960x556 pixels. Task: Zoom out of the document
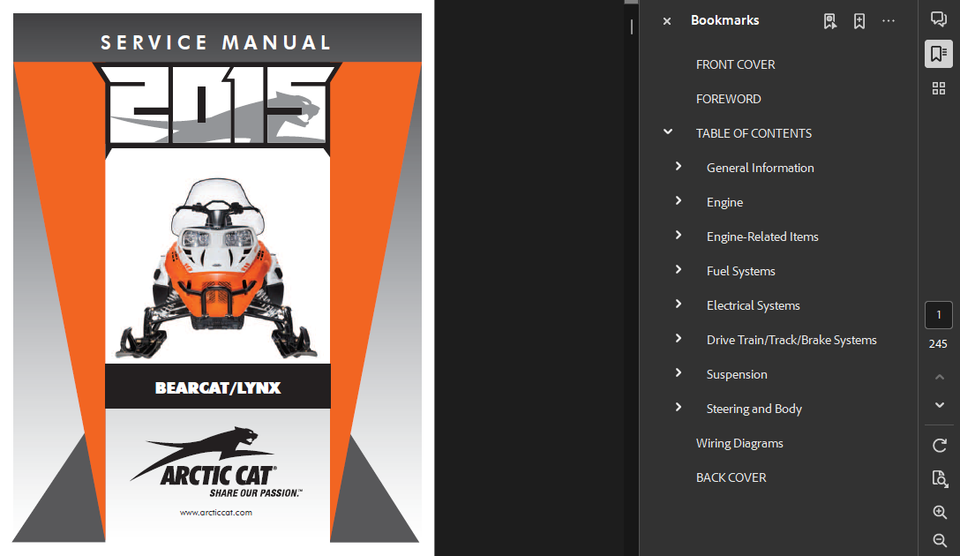(x=940, y=540)
